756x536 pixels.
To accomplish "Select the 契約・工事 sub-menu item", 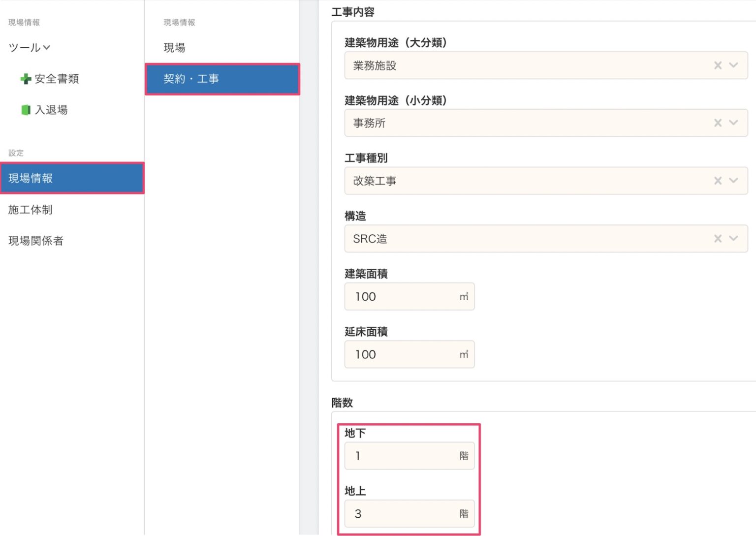I will pyautogui.click(x=222, y=79).
